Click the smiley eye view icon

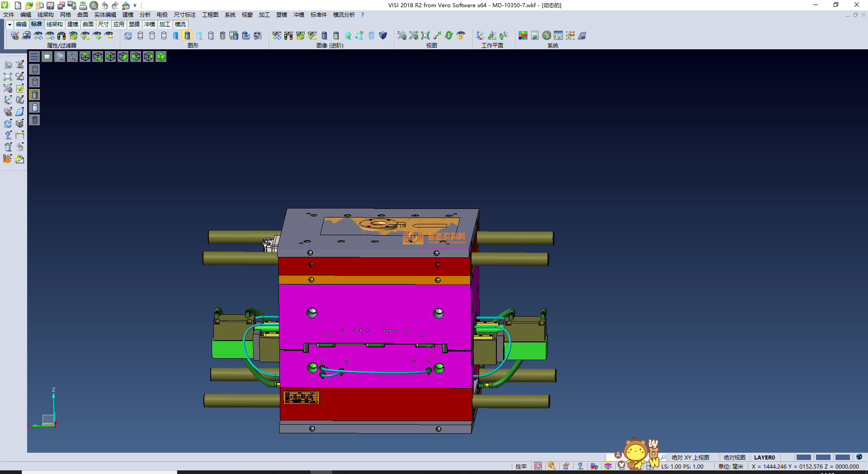point(461,36)
